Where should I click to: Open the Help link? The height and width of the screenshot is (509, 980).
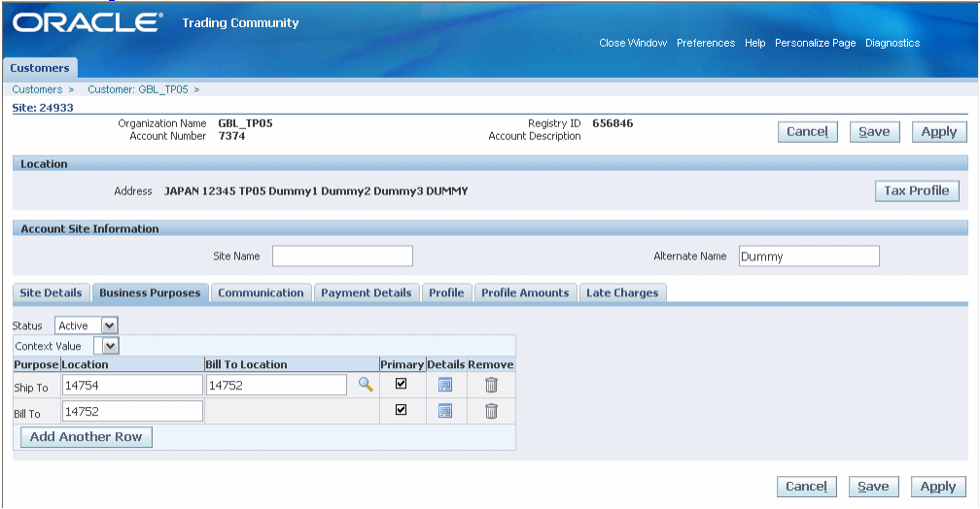pyautogui.click(x=755, y=43)
